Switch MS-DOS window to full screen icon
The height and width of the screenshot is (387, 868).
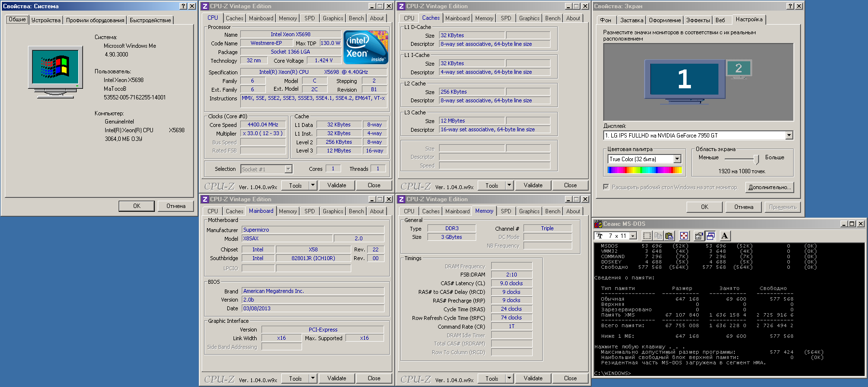[684, 236]
